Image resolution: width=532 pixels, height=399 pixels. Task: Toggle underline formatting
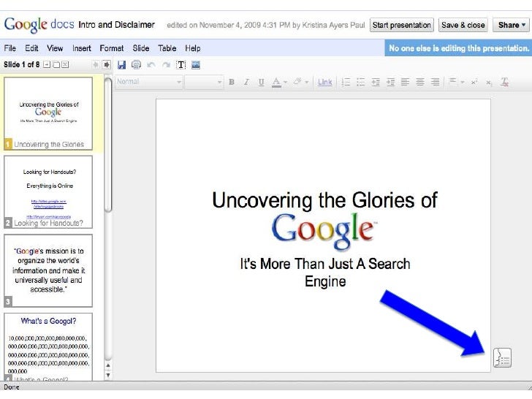pos(261,82)
